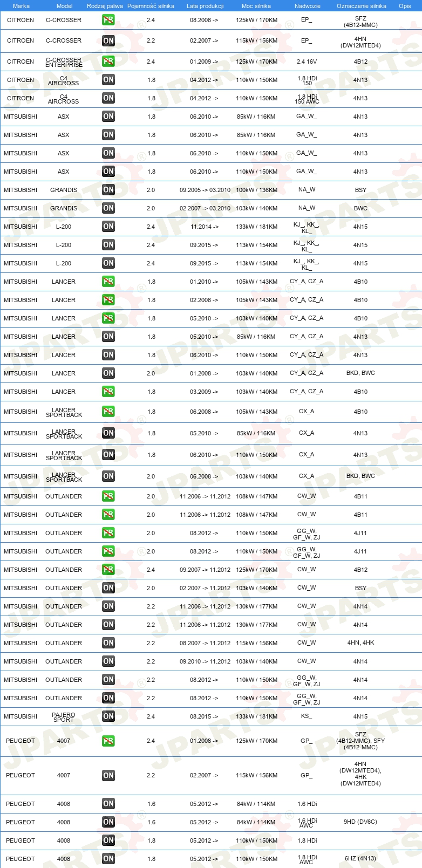Click ON icon in Lancer Sportback 85kW row
This screenshot has height=868, width=422.
pos(108,433)
